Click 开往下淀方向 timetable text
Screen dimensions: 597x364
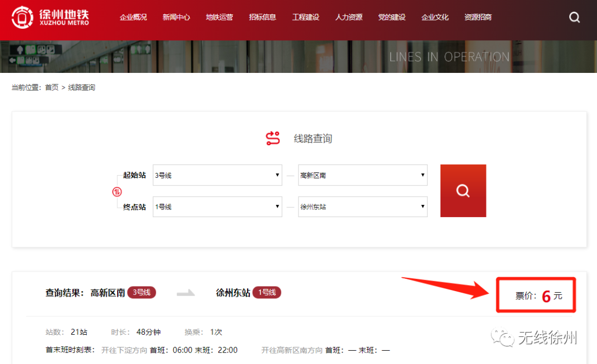point(124,350)
